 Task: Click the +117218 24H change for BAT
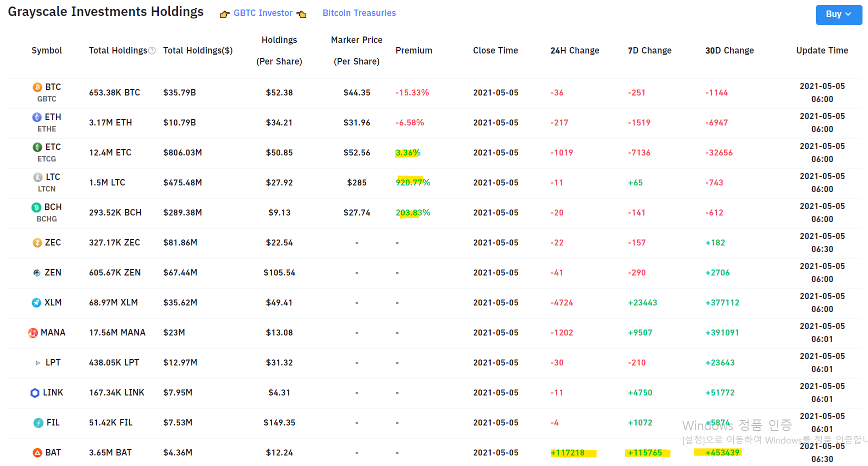click(568, 452)
